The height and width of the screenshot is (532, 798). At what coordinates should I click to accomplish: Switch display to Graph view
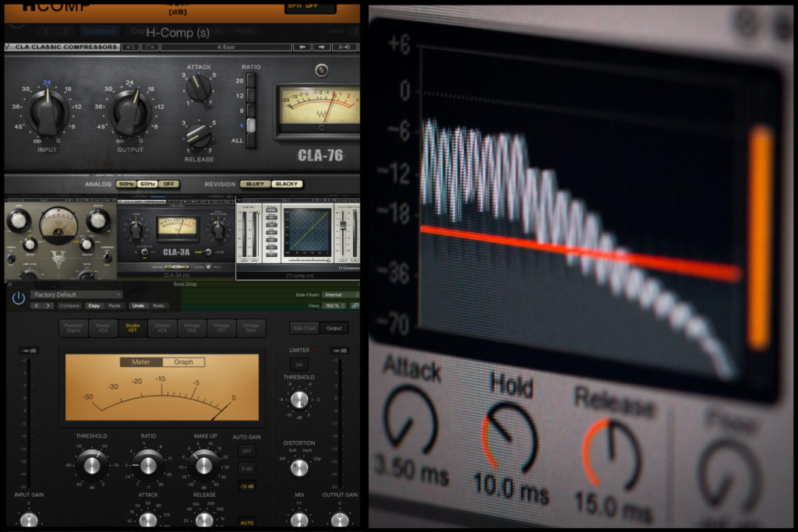tap(184, 362)
